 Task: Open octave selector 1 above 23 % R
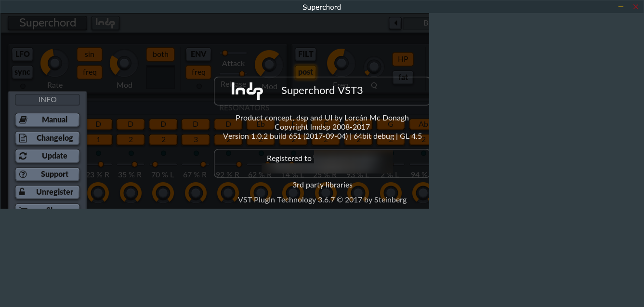pyautogui.click(x=98, y=139)
